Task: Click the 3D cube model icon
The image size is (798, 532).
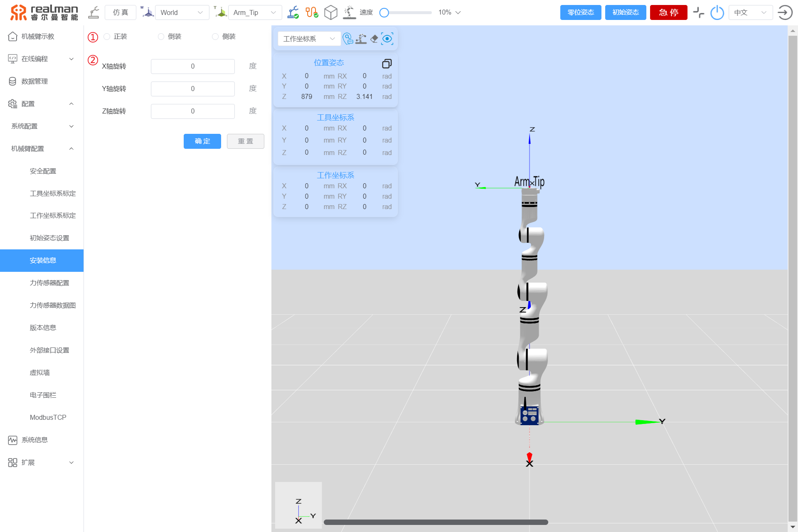Action: pos(331,12)
